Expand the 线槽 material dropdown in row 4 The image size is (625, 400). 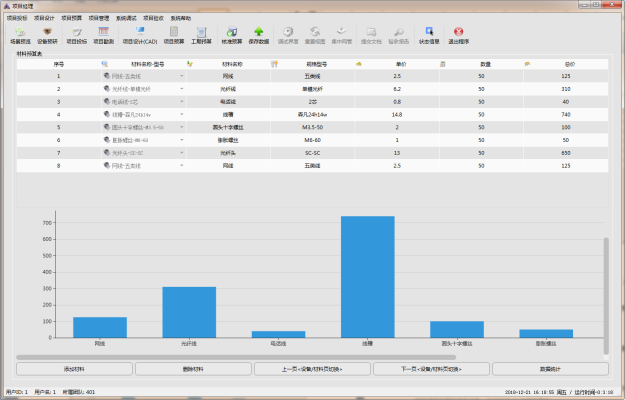[181, 115]
